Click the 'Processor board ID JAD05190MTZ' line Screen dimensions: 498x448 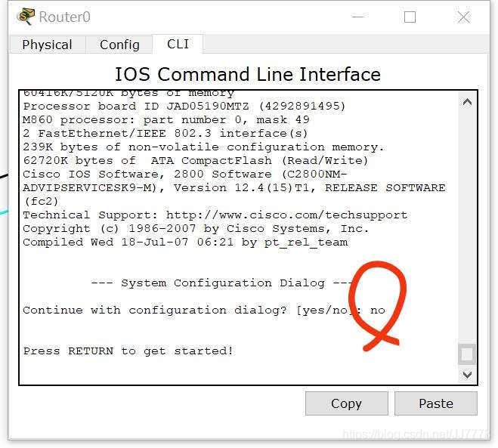[x=184, y=106]
